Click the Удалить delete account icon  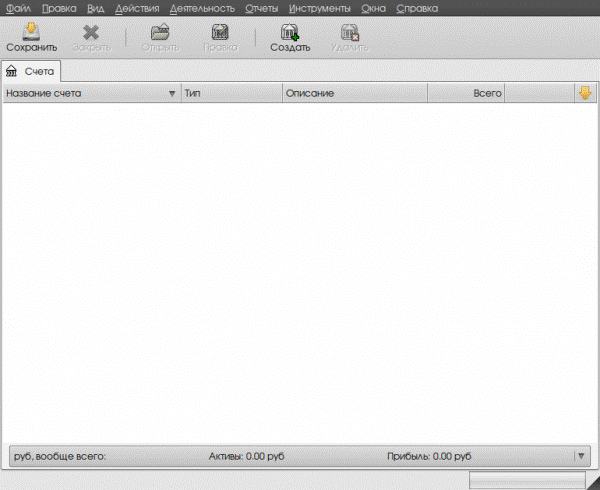(x=350, y=32)
